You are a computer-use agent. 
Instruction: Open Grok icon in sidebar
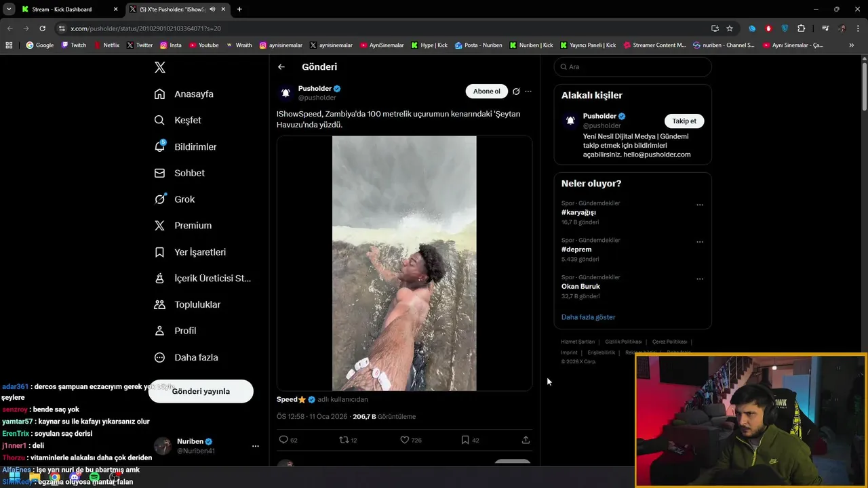[x=159, y=199]
